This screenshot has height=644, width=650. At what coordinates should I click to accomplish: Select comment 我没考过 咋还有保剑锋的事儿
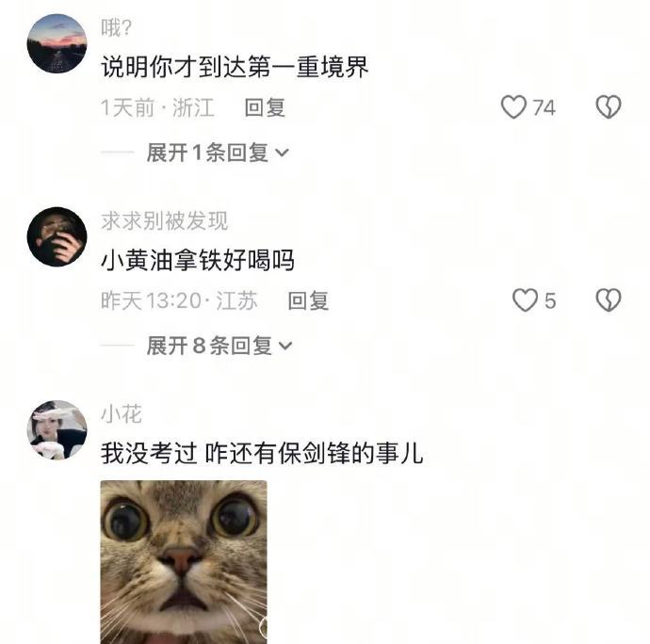(x=262, y=453)
